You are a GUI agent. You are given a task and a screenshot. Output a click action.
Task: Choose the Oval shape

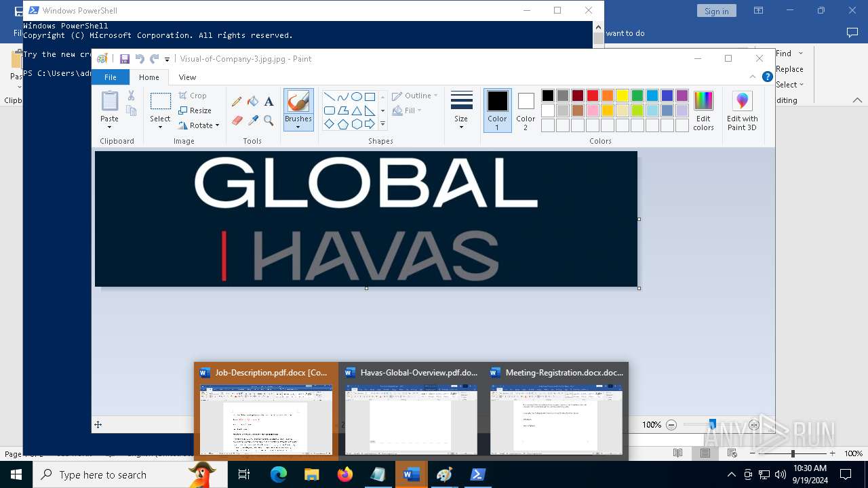point(356,96)
